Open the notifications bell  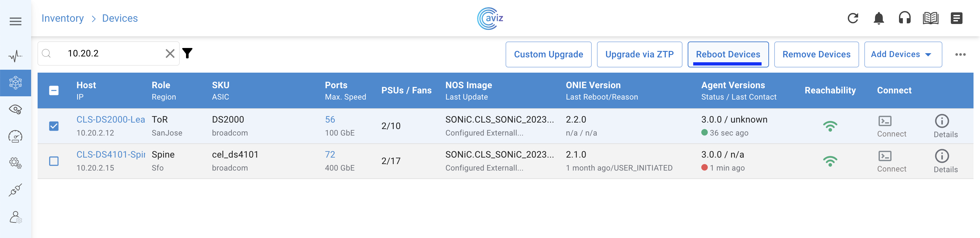[x=879, y=18]
